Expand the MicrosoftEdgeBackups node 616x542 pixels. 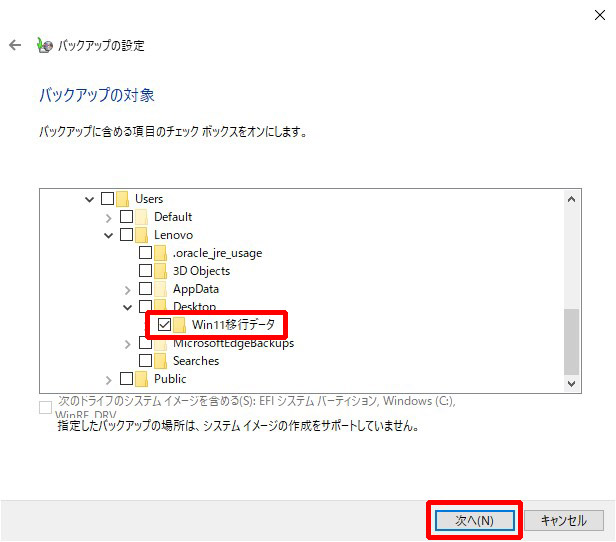coord(128,344)
